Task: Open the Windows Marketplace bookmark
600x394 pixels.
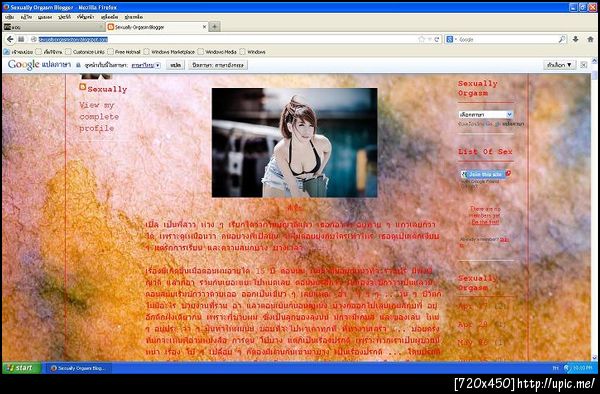Action: [169, 52]
